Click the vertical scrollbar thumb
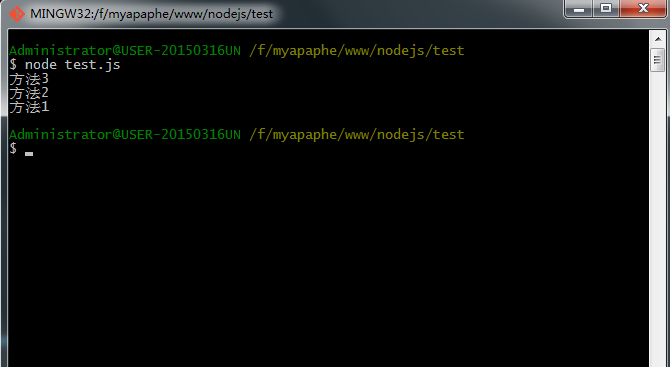This screenshot has width=670, height=367. [658, 60]
